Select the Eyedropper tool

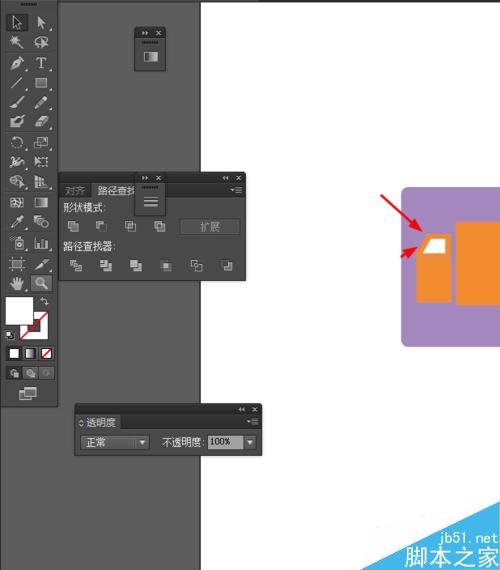17,222
